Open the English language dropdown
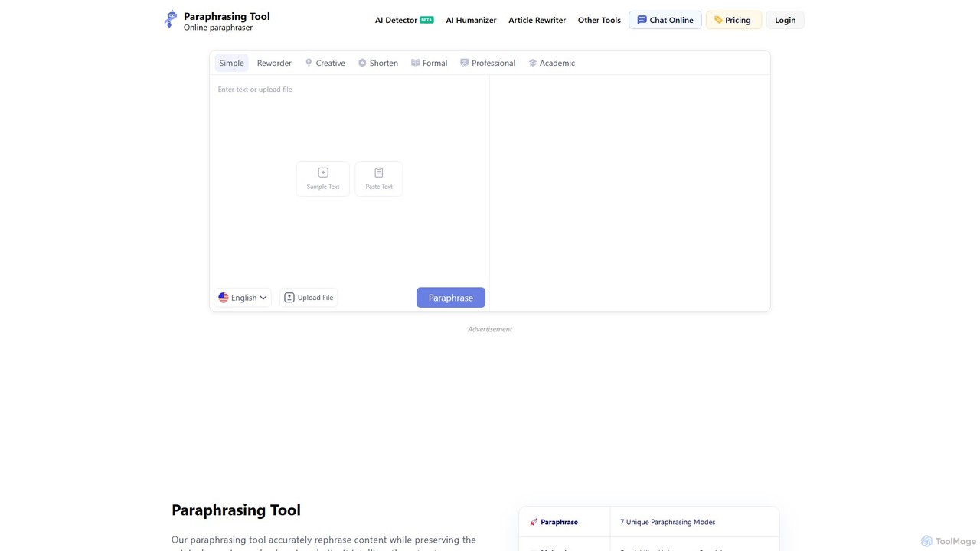The width and height of the screenshot is (980, 551). tap(243, 298)
